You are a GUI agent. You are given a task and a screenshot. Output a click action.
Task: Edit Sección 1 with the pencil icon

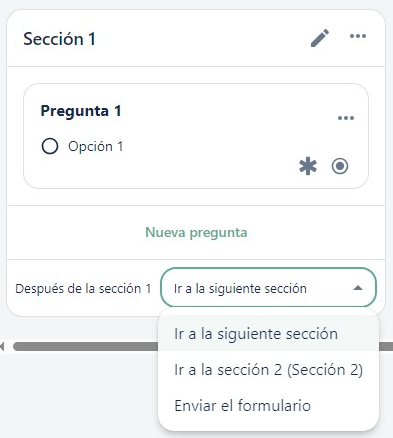coord(320,38)
